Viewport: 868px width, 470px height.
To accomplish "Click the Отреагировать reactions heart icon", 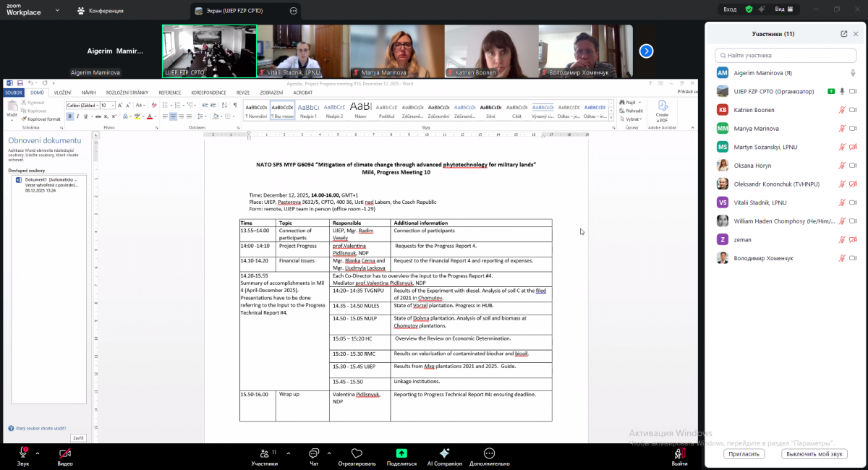I will [x=357, y=453].
